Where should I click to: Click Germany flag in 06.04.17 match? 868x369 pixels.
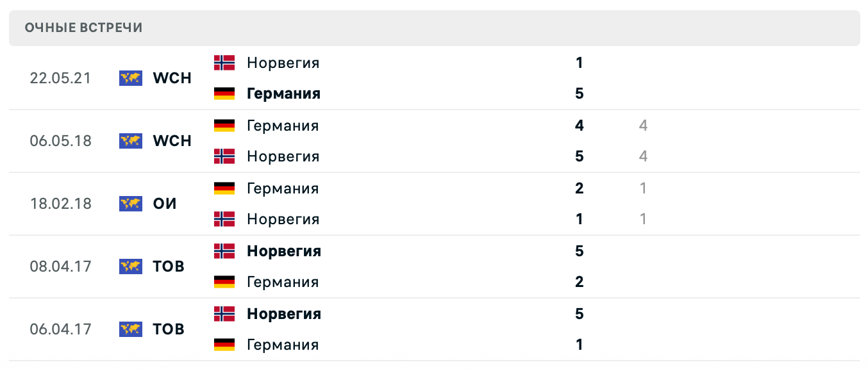(x=224, y=345)
